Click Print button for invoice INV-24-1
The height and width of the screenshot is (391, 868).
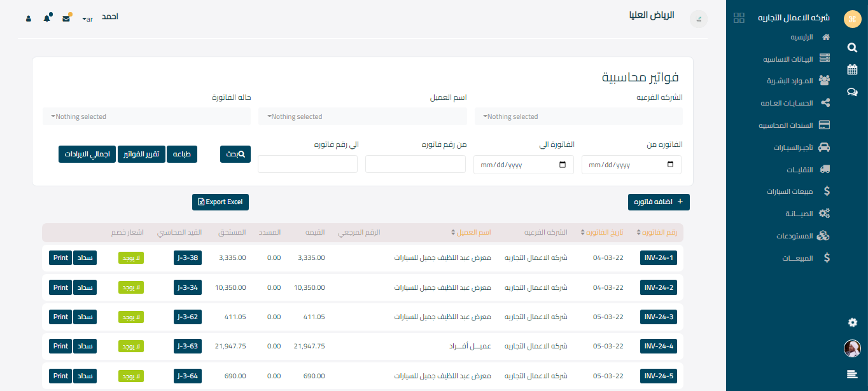pos(60,257)
